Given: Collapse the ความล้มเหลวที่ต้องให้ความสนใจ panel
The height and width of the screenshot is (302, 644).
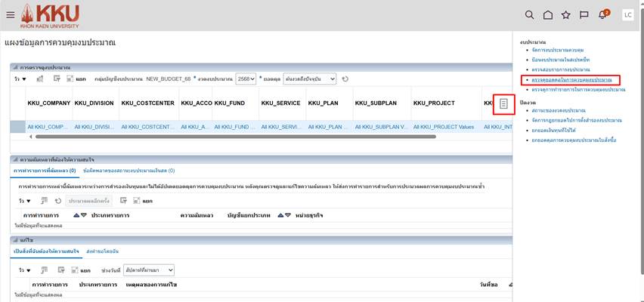Looking at the screenshot, I should coord(16,159).
